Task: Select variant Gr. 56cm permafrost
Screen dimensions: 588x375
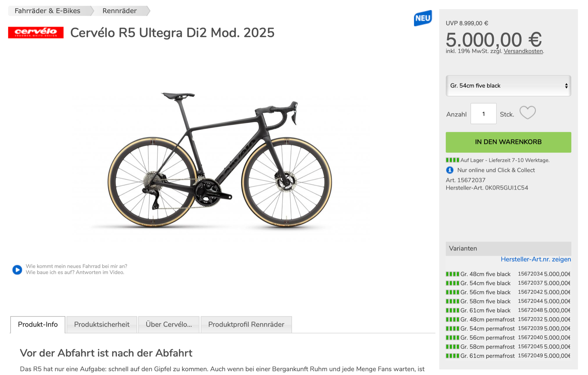Action: click(487, 338)
